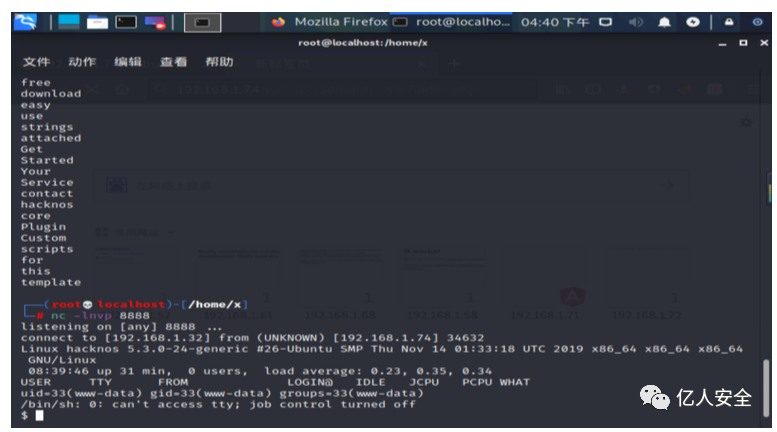Click the word 'download' in output list
This screenshot has width=777, height=432.
pyautogui.click(x=51, y=94)
